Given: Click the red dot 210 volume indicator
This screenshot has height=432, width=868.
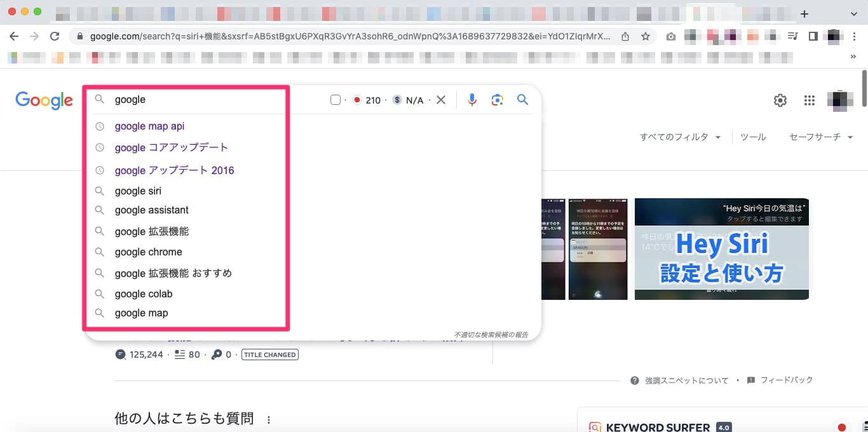Looking at the screenshot, I should tap(367, 100).
